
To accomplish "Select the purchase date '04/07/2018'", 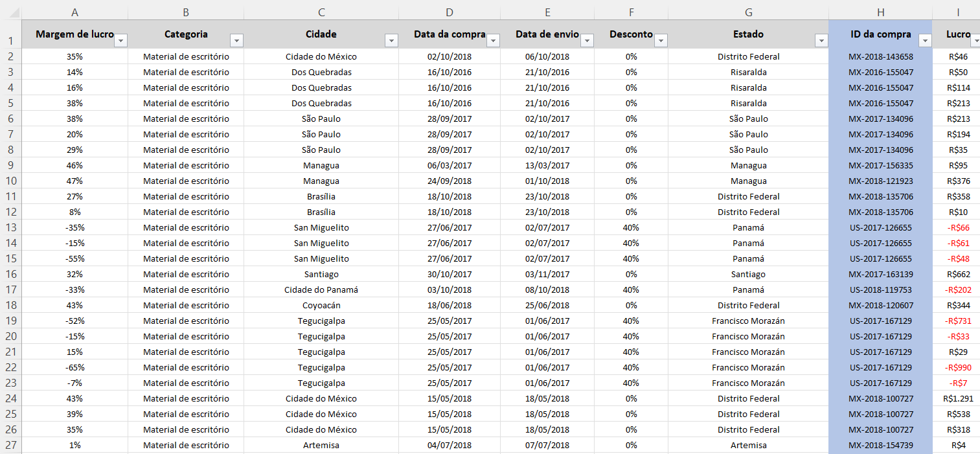I will click(450, 445).
